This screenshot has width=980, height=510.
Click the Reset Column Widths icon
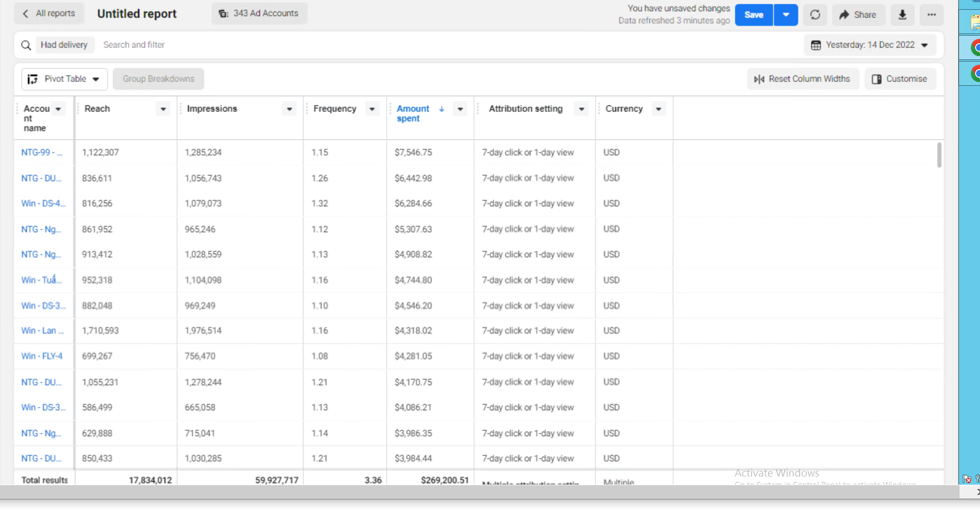759,79
